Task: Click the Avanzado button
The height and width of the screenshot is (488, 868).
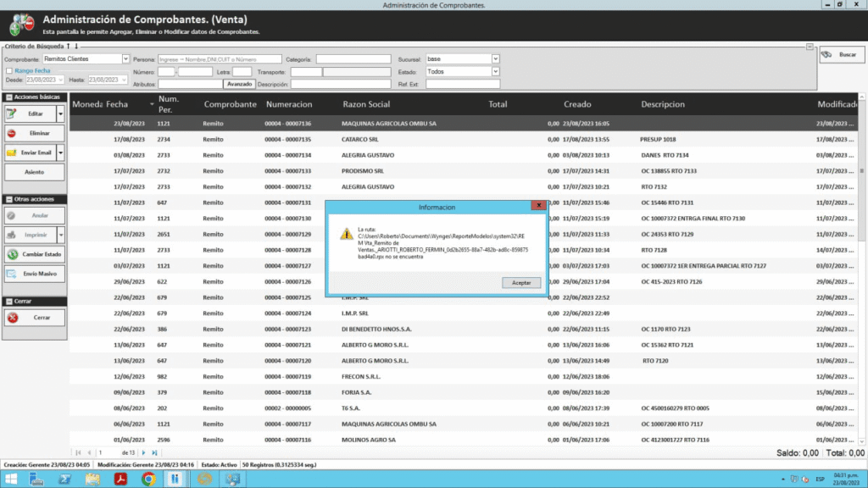Action: (240, 84)
